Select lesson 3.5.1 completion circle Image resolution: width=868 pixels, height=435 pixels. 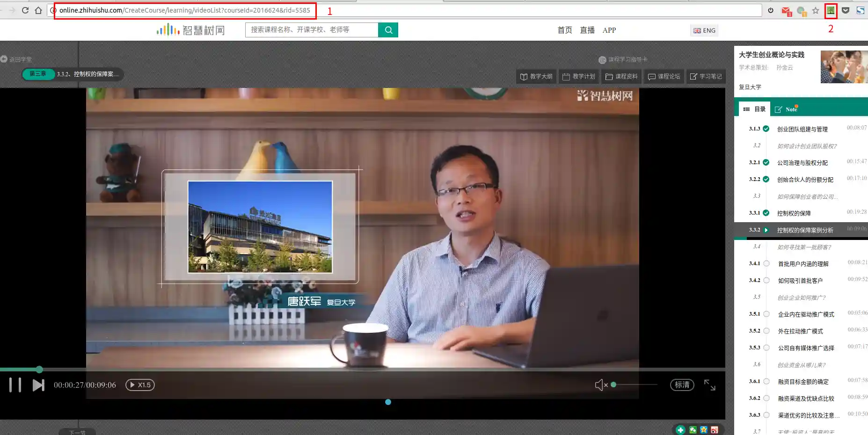(x=766, y=314)
